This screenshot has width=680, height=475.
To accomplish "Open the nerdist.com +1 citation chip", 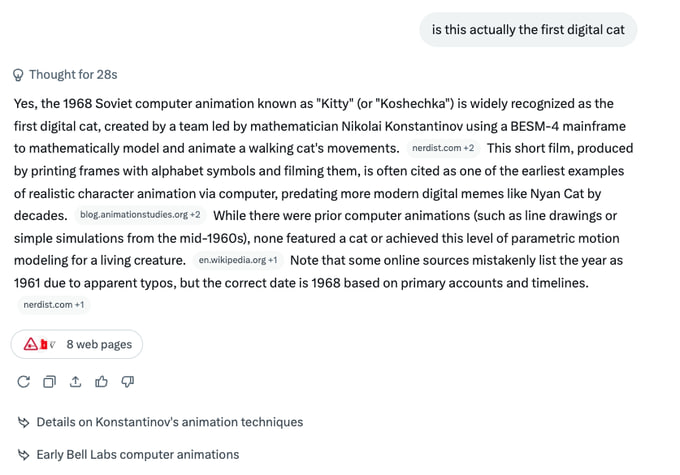I will click(53, 304).
